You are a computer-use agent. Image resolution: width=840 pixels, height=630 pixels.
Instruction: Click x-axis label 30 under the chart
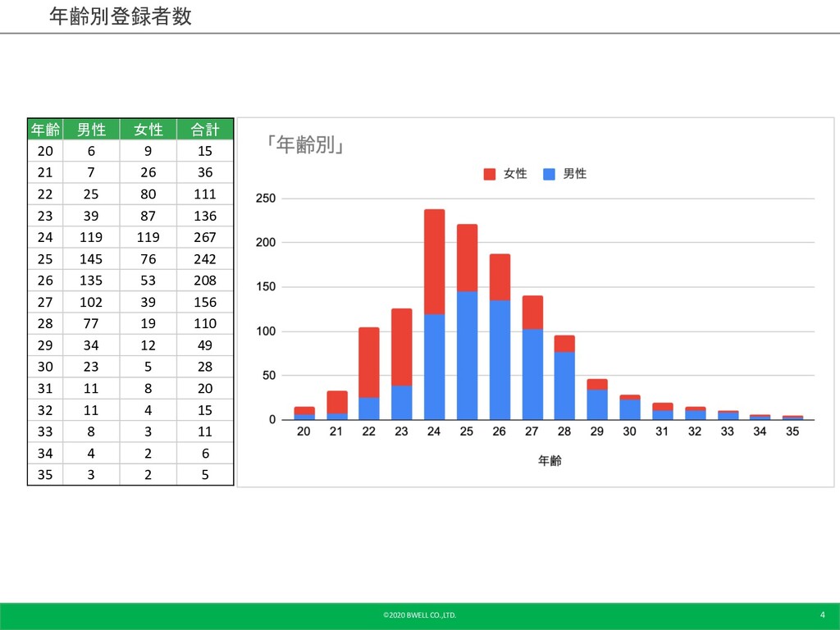coord(629,431)
